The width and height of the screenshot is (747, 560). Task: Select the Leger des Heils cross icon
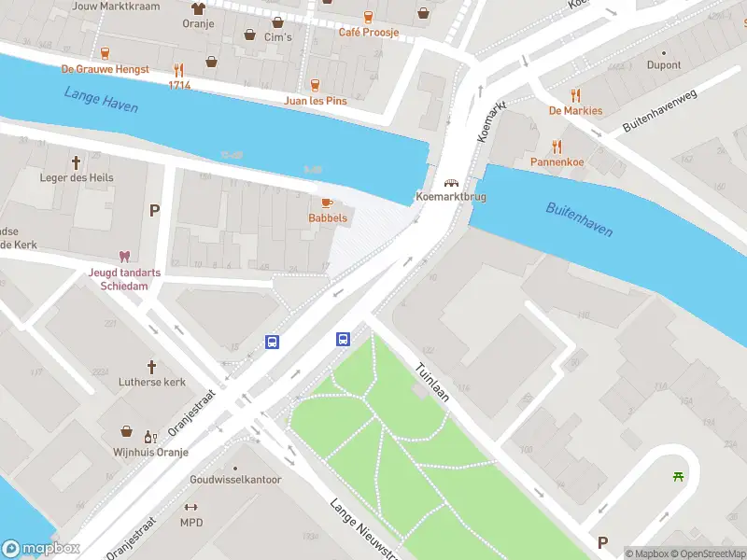[x=76, y=162]
